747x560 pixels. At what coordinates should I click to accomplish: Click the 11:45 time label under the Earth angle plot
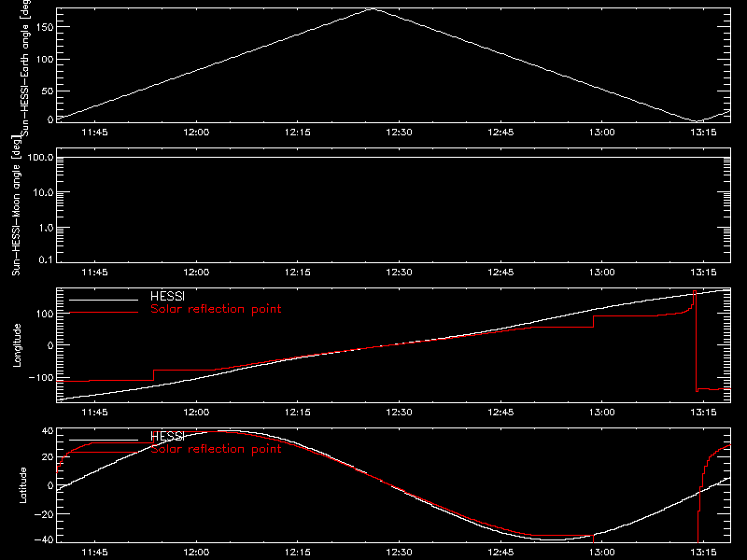(95, 132)
